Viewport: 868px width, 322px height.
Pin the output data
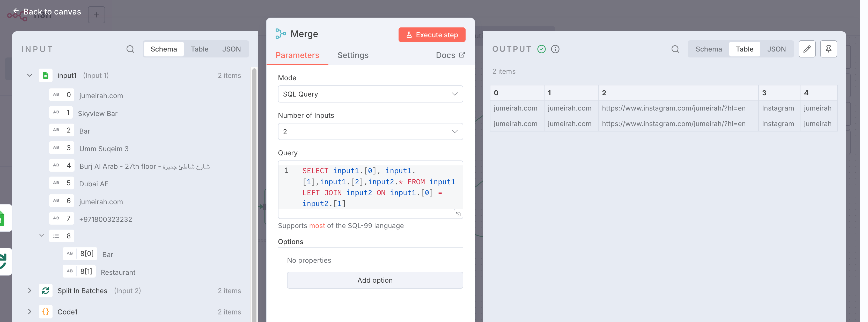coord(829,49)
